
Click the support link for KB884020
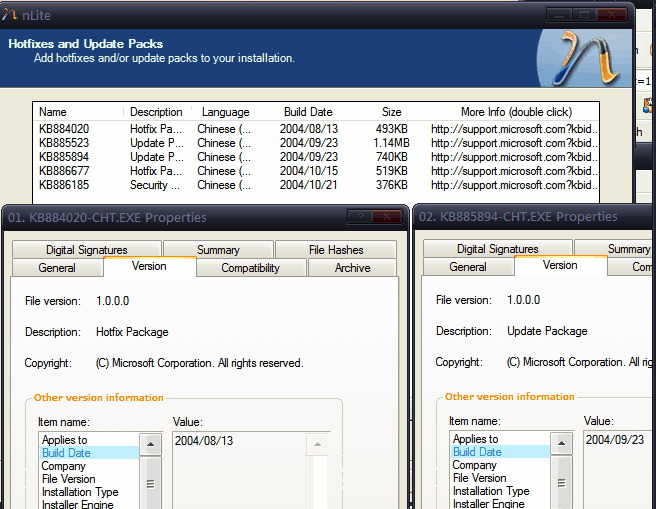click(x=514, y=129)
